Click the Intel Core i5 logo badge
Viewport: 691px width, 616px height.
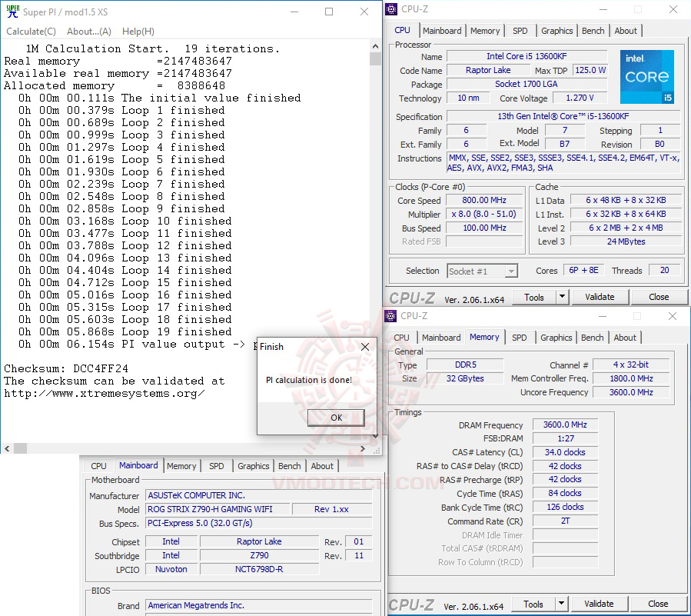[x=646, y=77]
